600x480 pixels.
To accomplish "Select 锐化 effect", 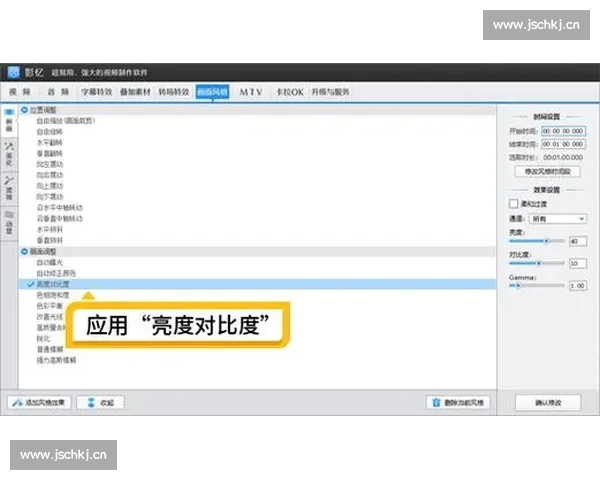I will (43, 338).
